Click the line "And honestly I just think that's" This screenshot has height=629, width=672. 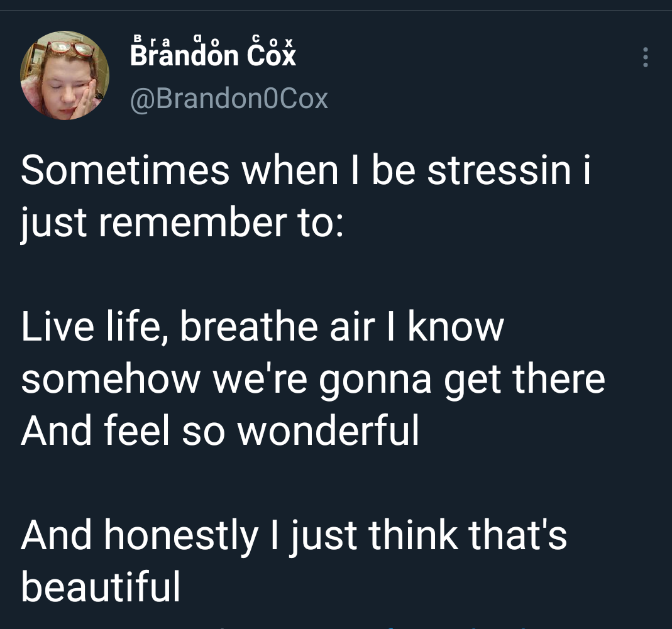pos(294,535)
